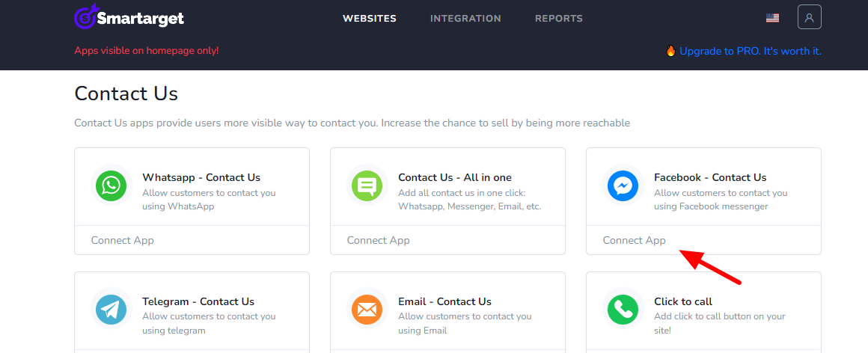Click the Smartarget logo
Screen dimensions: 868x353
[129, 18]
